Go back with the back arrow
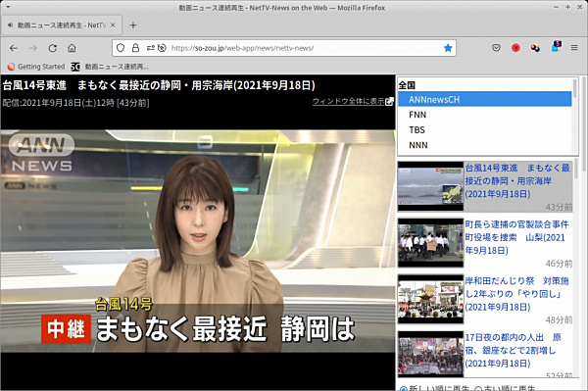This screenshot has width=588, height=391. click(x=14, y=48)
